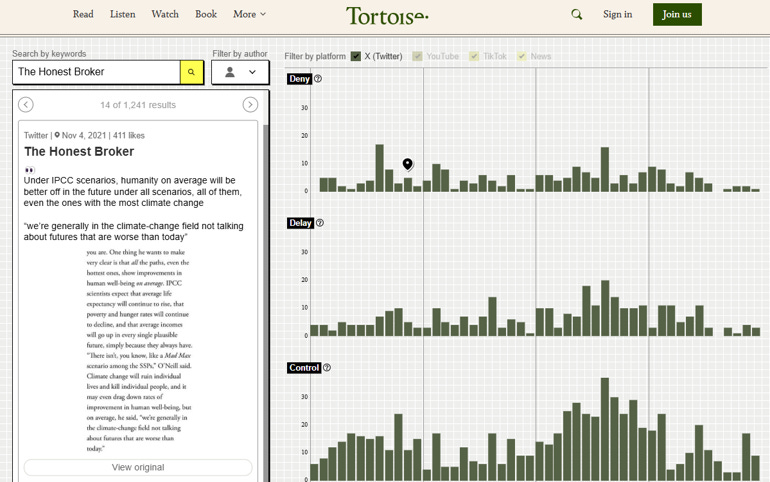Click the Delay chart label
Image resolution: width=770 pixels, height=482 pixels.
point(301,223)
